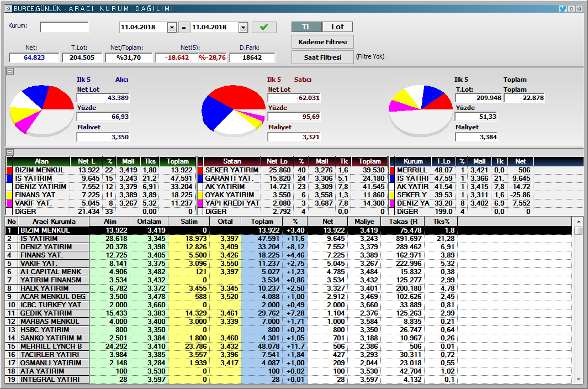
Task: Open Kademe Filtresi
Action: point(322,42)
